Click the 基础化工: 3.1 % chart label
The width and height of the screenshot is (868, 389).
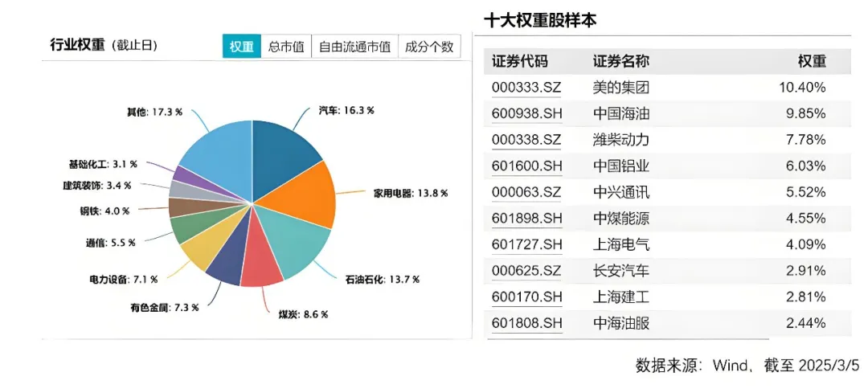tap(102, 164)
